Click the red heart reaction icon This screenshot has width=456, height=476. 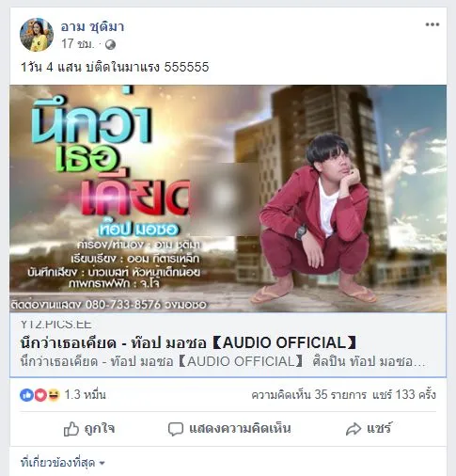(x=40, y=395)
